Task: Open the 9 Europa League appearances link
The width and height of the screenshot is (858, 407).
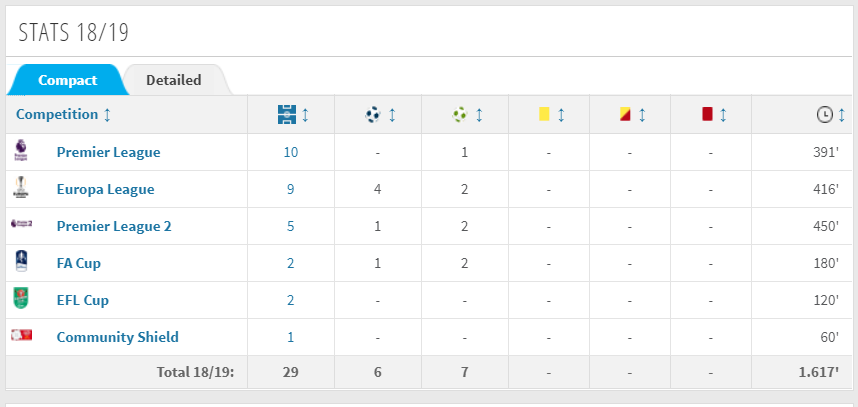Action: [291, 189]
